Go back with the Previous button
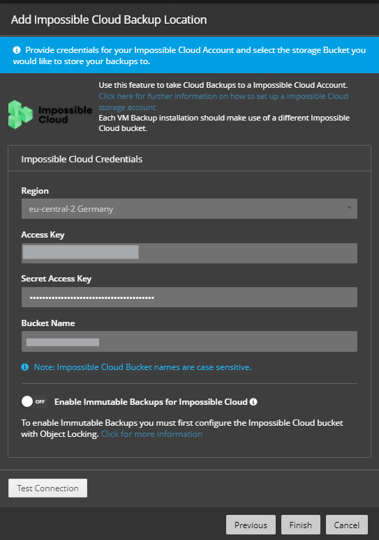The width and height of the screenshot is (379, 540). tap(251, 525)
